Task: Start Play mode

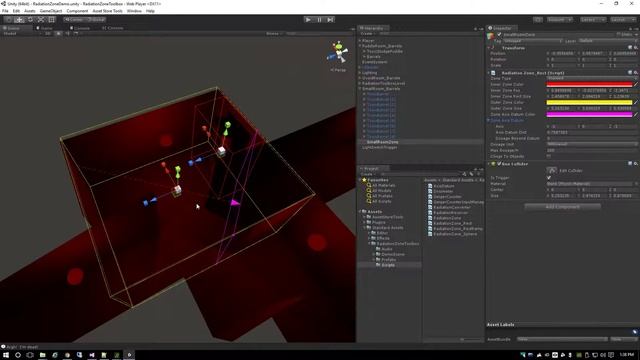Action: coord(309,20)
